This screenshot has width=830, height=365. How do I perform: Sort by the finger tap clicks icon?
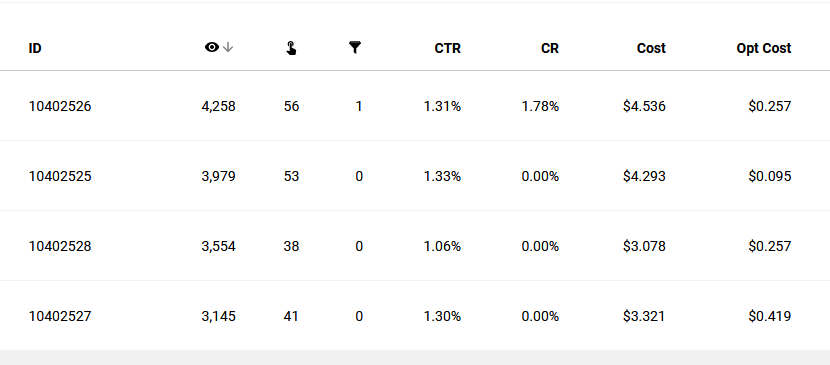291,49
